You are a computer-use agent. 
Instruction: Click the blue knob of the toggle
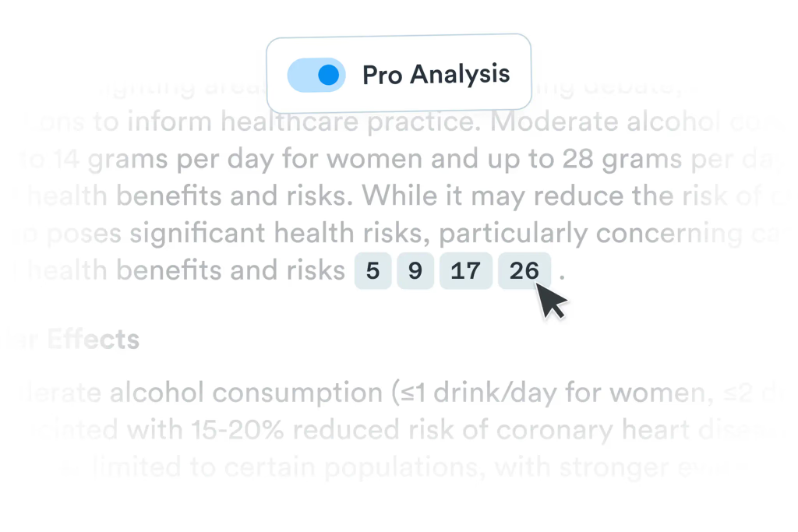[328, 75]
